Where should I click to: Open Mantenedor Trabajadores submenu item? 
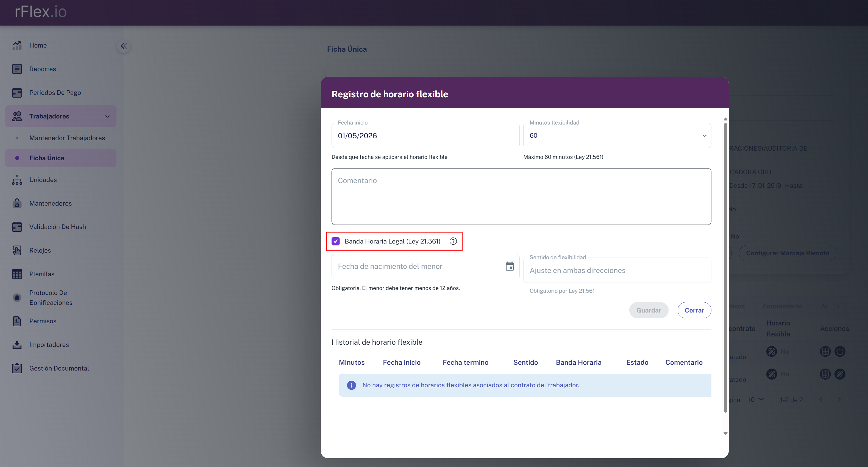coord(67,138)
